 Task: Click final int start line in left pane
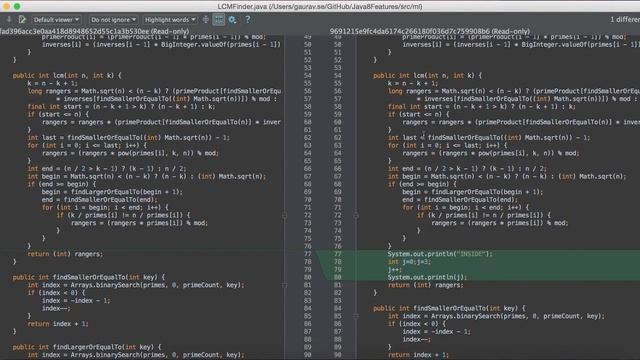point(121,107)
